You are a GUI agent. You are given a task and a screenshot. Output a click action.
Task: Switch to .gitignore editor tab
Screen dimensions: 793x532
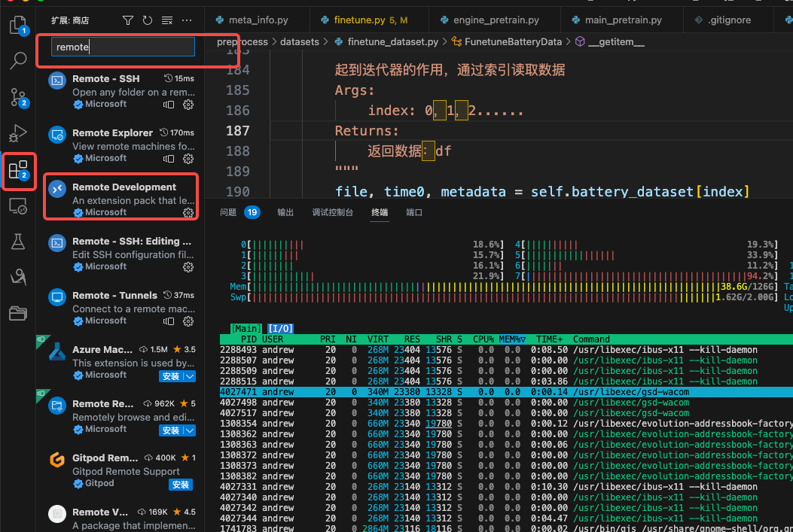(728, 20)
